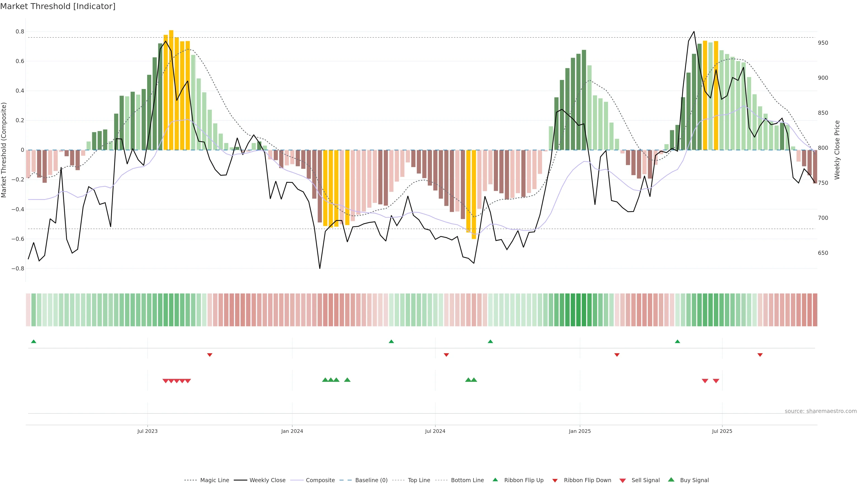Click the Ribbon Flip Down legend triangle
The image size is (868, 488).
[x=555, y=481]
